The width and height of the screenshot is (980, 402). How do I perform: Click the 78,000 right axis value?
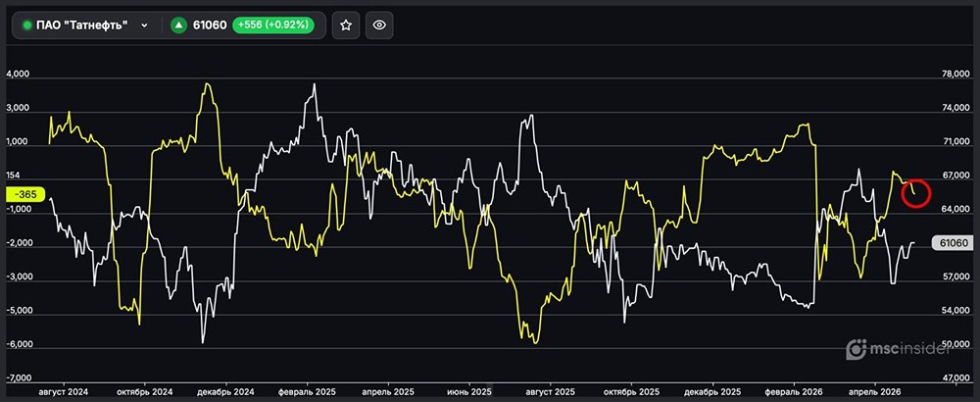pos(955,75)
